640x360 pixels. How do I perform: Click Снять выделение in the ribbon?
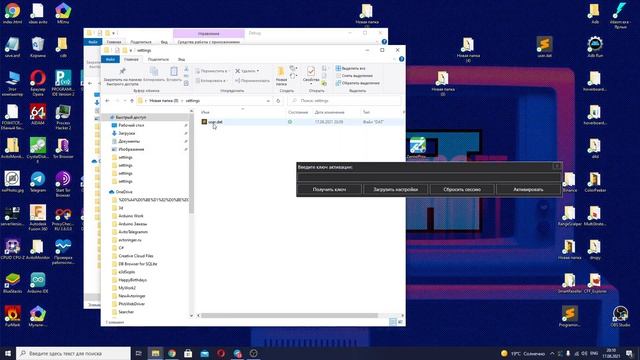(x=354, y=76)
